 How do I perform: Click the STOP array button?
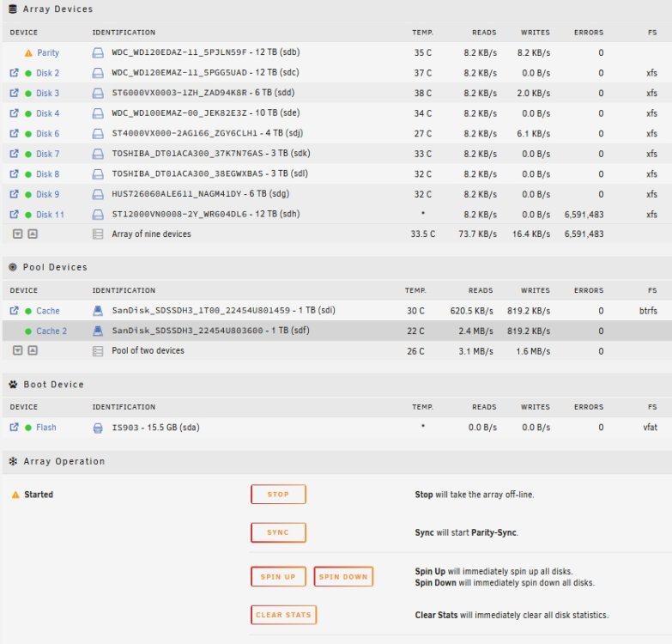(x=278, y=495)
